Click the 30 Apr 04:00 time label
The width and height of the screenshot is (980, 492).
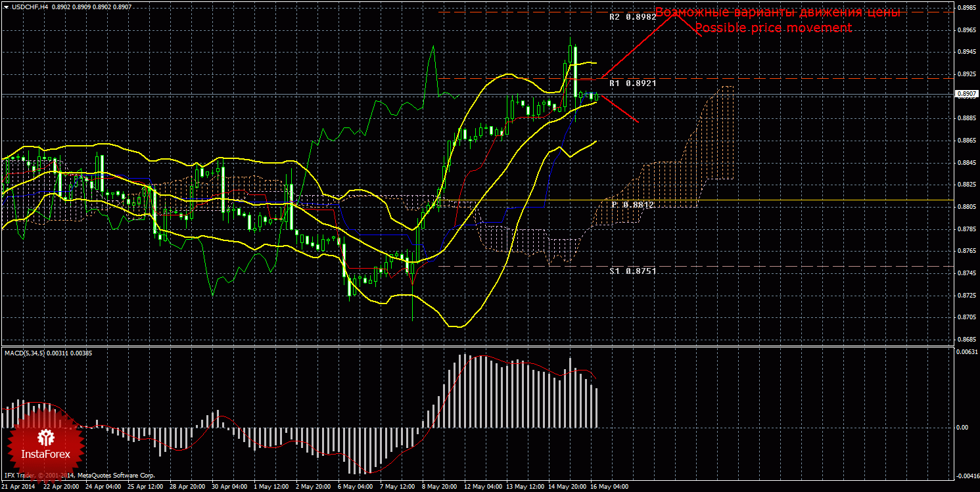228,487
